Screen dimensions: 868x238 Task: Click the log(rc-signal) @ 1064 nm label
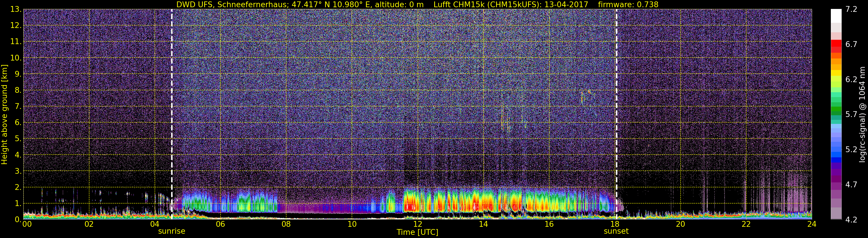(x=862, y=114)
